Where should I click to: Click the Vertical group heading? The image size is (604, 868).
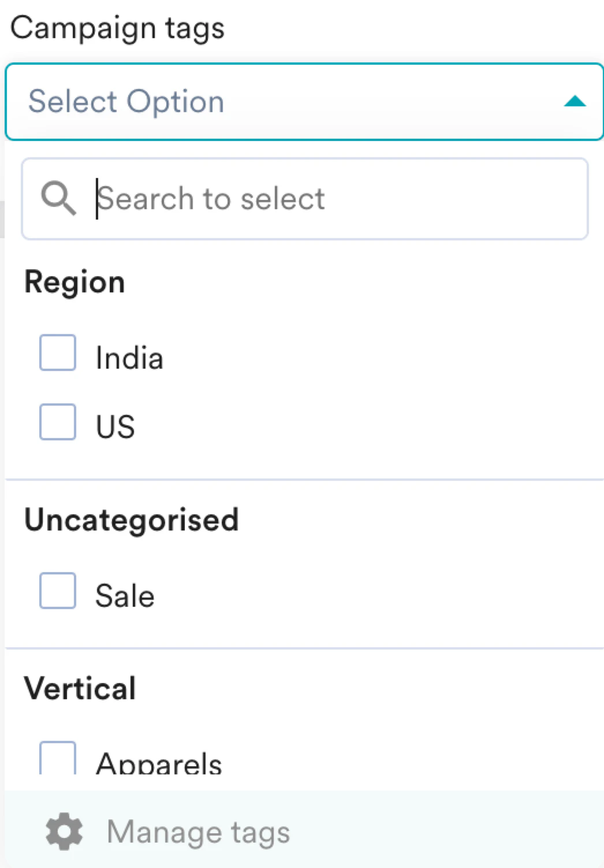pos(80,688)
